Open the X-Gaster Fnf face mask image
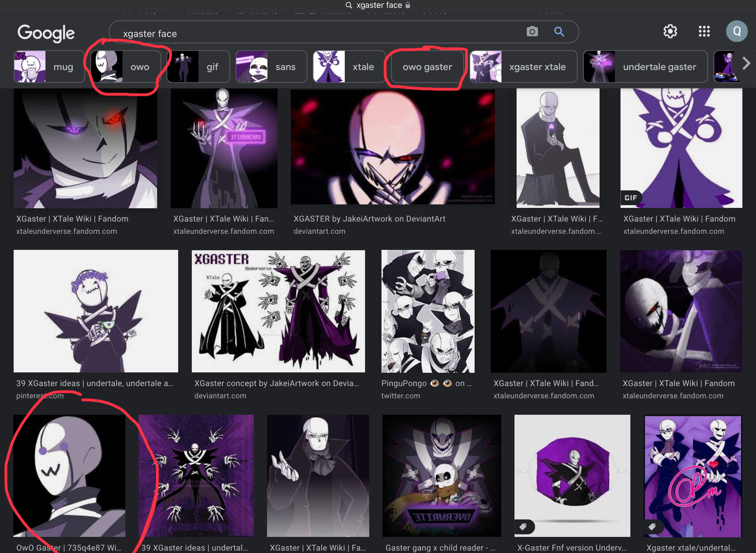 pos(572,476)
